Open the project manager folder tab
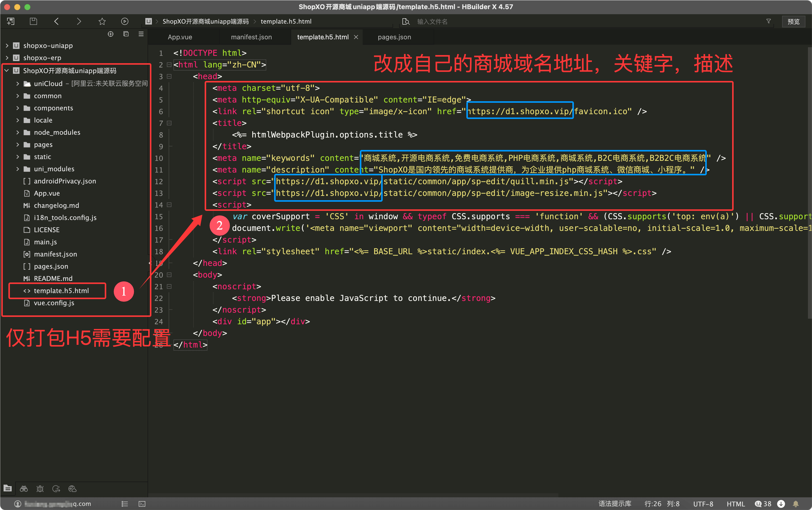The width and height of the screenshot is (812, 510). click(7, 488)
